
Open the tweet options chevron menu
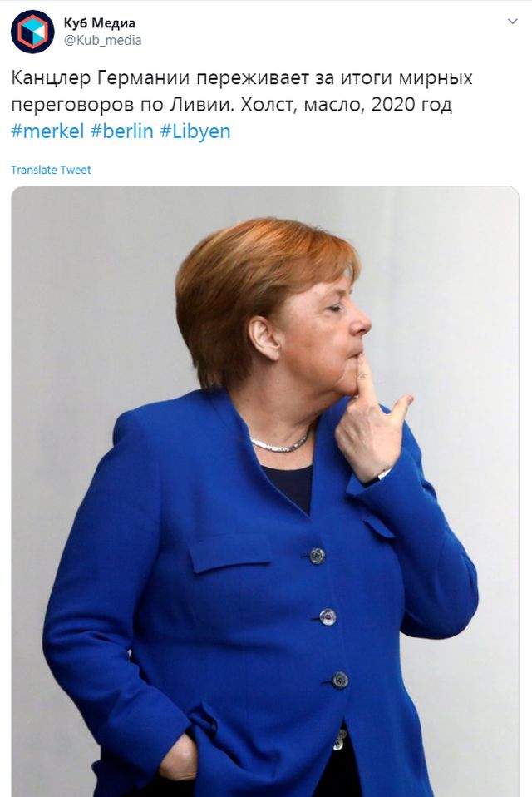point(513,22)
